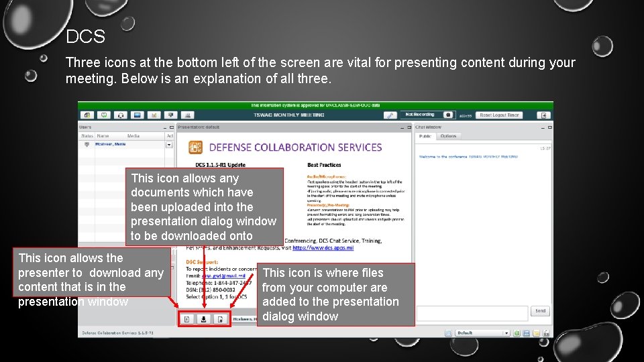The width and height of the screenshot is (644, 362).
Task: Click the wrench settings icon
Action: [390, 115]
